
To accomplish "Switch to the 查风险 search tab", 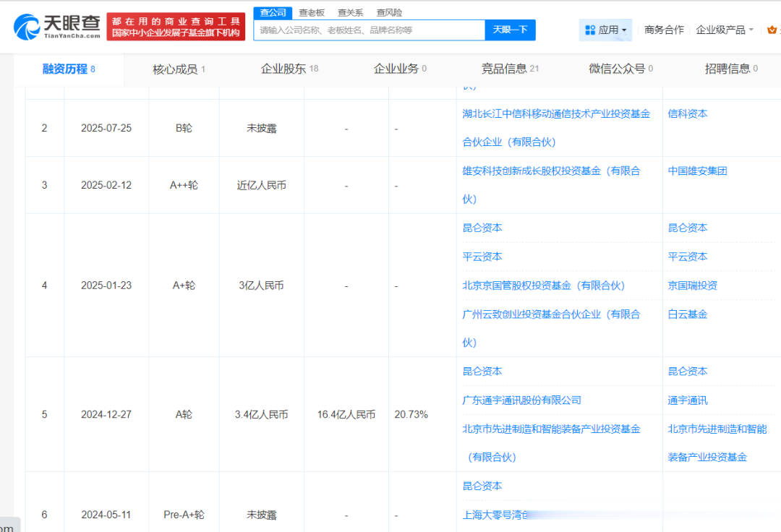I will (x=389, y=12).
